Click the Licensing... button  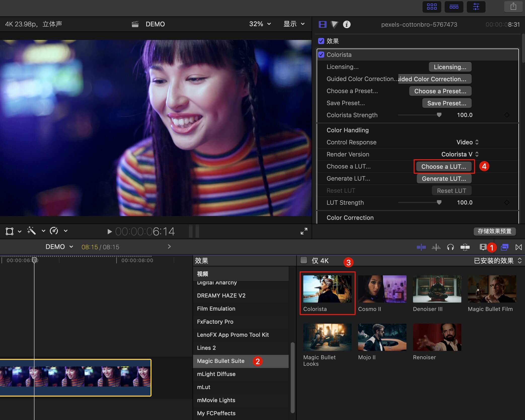coord(450,67)
